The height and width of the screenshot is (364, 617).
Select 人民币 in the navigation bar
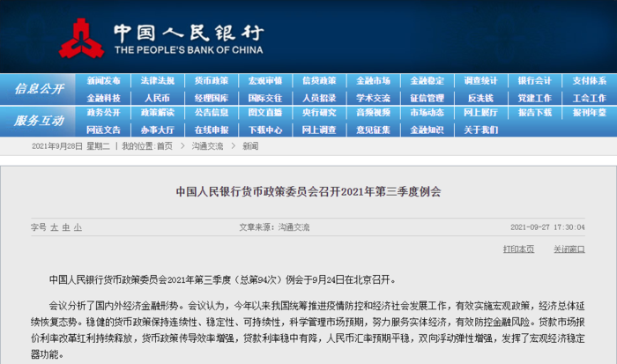pyautogui.click(x=158, y=98)
